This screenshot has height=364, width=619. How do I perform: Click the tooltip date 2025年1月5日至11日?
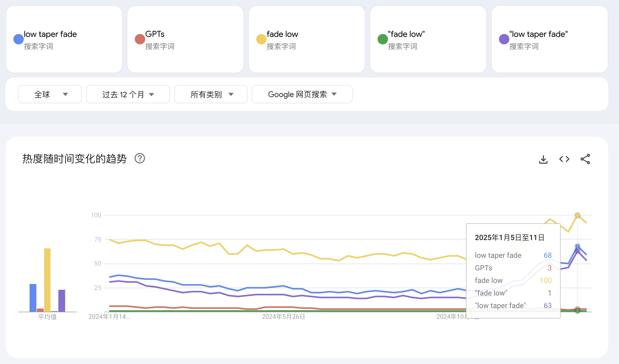(510, 237)
